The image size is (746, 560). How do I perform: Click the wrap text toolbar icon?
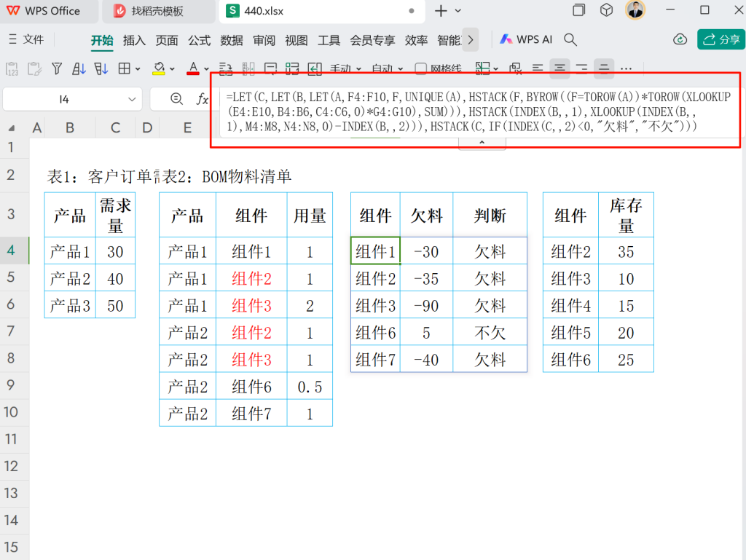[226, 69]
